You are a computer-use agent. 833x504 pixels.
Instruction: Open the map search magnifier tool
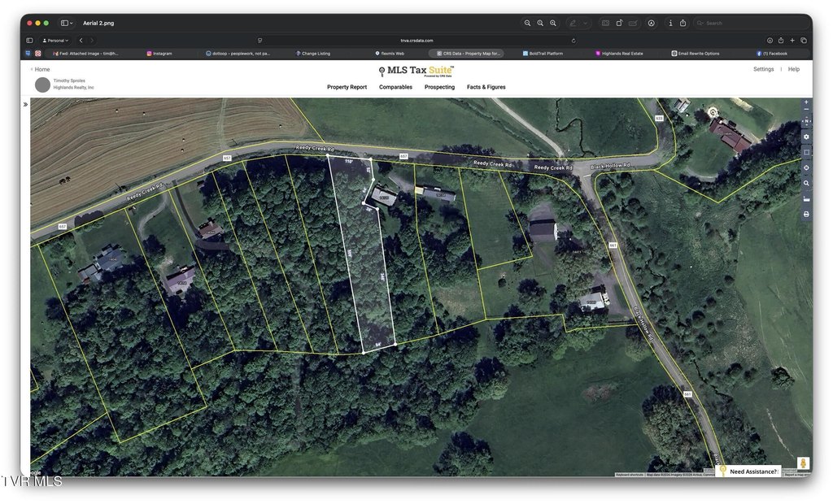[806, 183]
